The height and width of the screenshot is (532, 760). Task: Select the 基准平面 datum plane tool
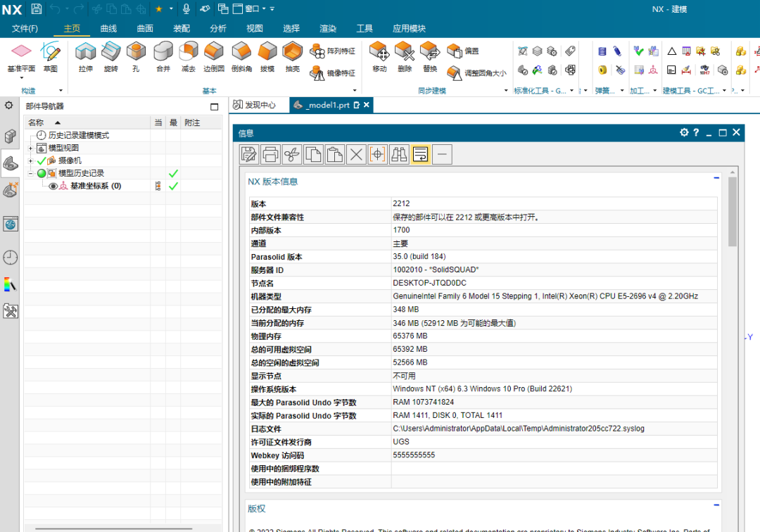pos(21,57)
